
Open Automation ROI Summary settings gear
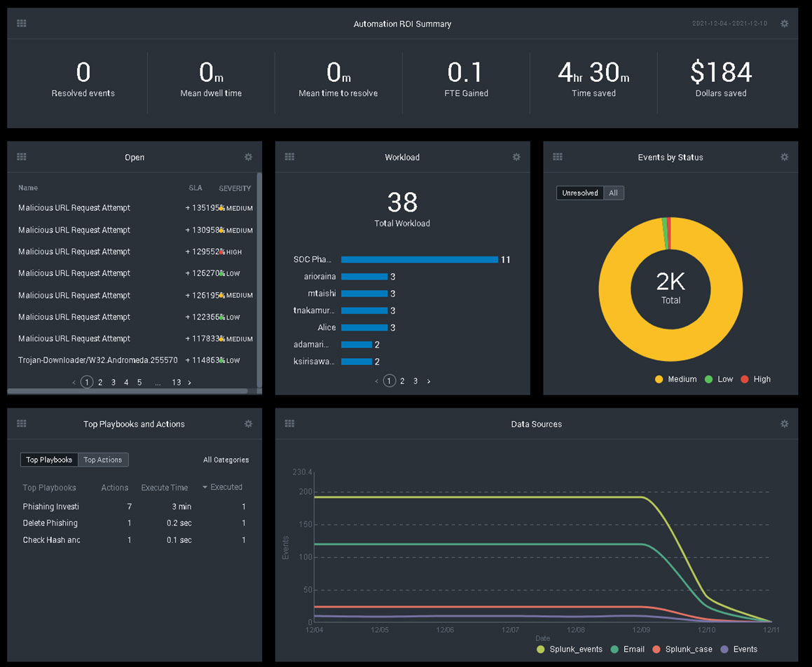784,24
